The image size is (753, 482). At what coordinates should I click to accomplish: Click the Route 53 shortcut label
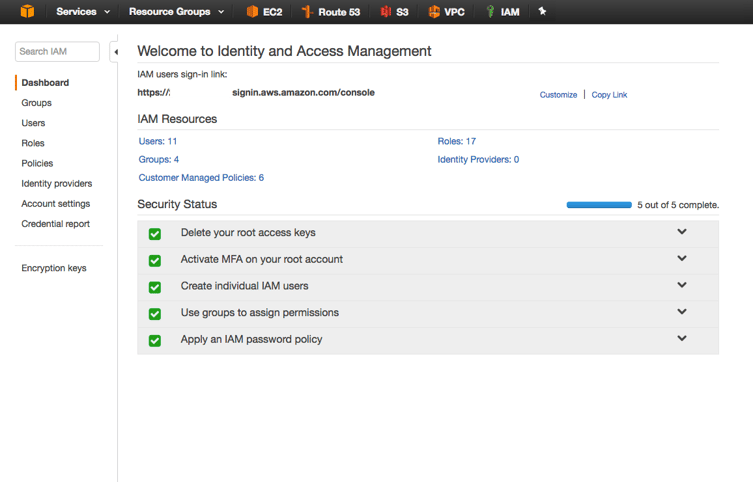tap(339, 12)
